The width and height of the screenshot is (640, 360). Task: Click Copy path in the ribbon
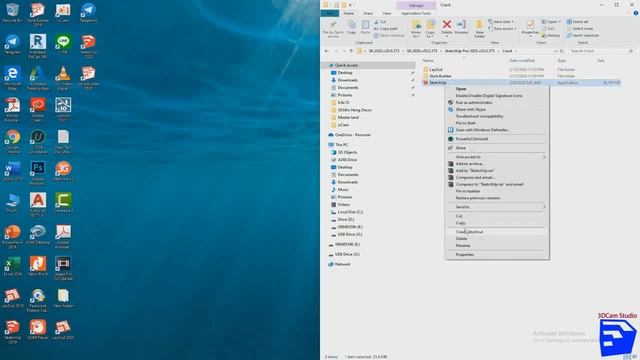(386, 29)
